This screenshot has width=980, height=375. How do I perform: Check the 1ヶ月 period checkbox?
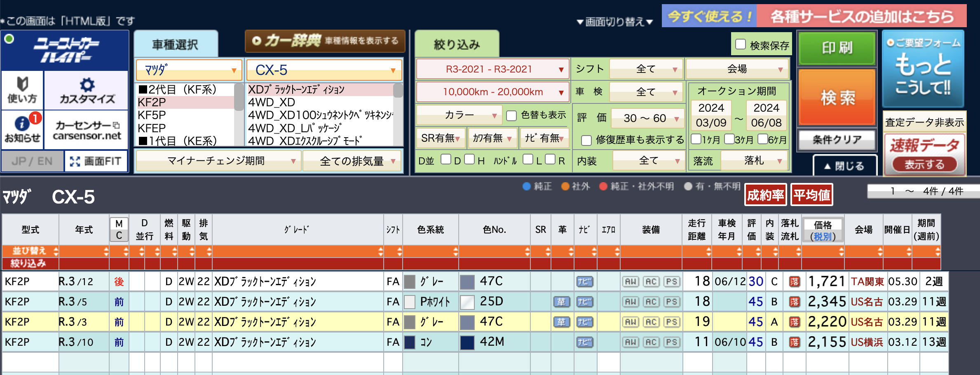pos(696,139)
